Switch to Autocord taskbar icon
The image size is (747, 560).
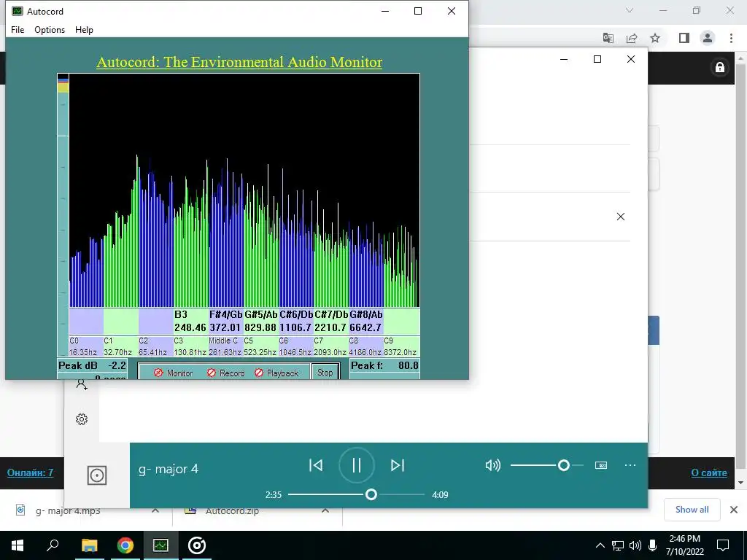(x=160, y=545)
